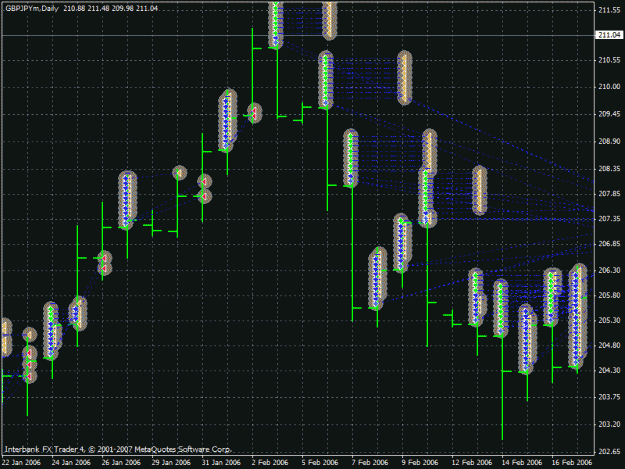Click the 211.55 price scale label

click(609, 10)
